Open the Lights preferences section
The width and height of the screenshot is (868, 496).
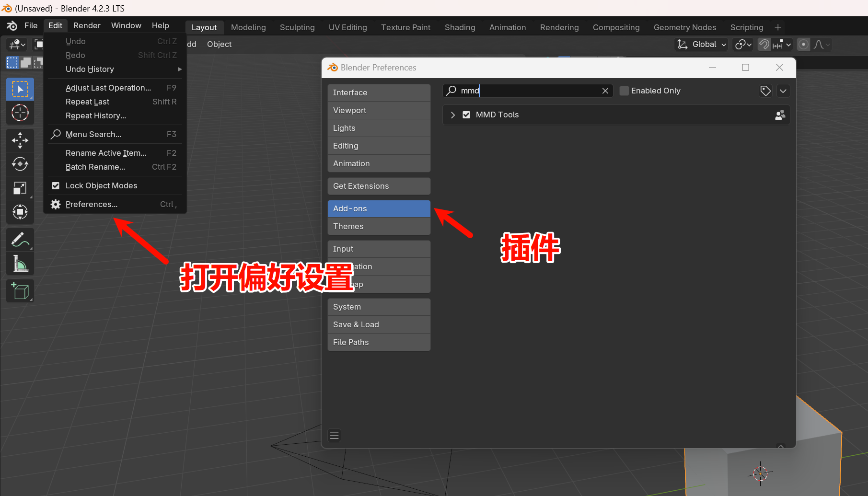click(x=379, y=128)
